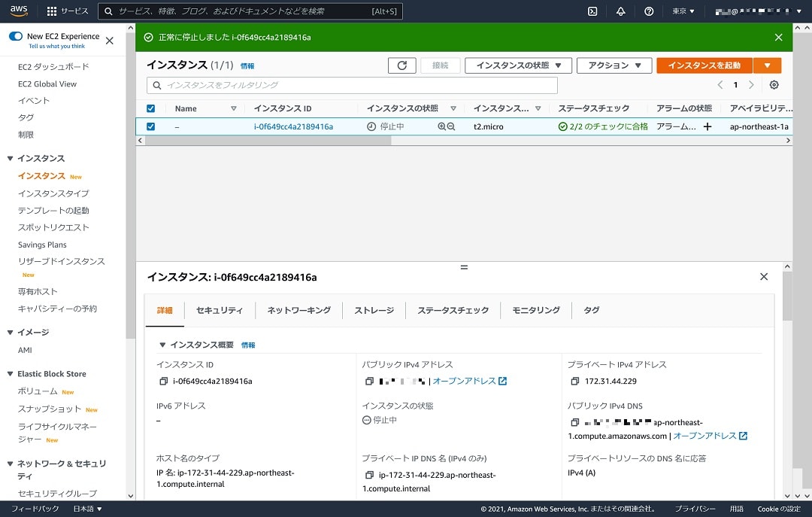Click the instance table horizontal scrollbar
This screenshot has height=517, width=812.
pos(268,141)
